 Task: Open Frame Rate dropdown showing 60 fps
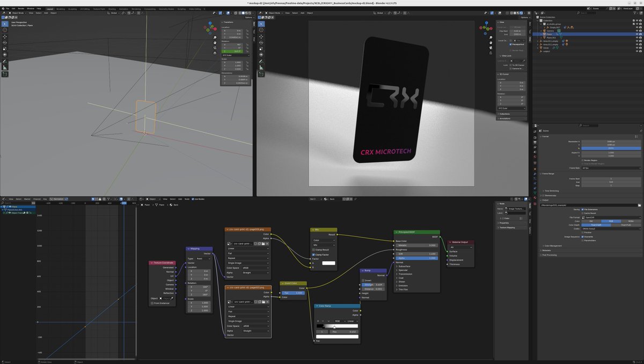point(611,168)
